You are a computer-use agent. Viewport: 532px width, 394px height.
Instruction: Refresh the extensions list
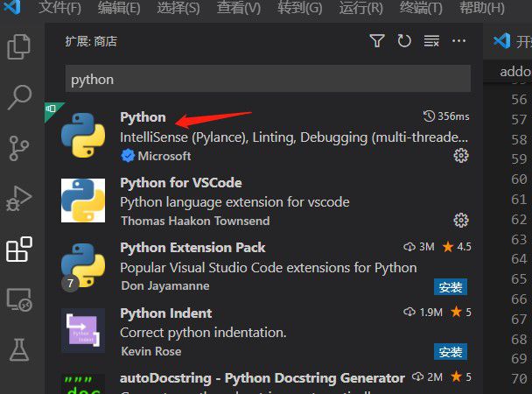[x=403, y=41]
